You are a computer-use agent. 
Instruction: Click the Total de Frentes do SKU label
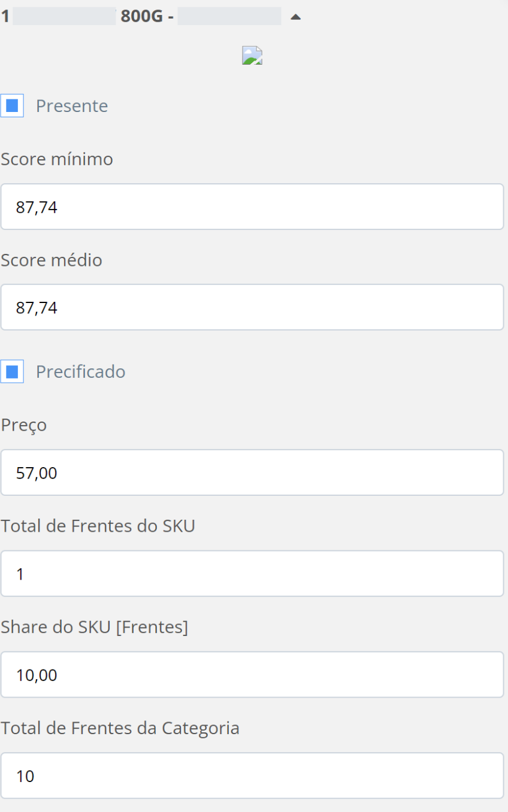(98, 526)
